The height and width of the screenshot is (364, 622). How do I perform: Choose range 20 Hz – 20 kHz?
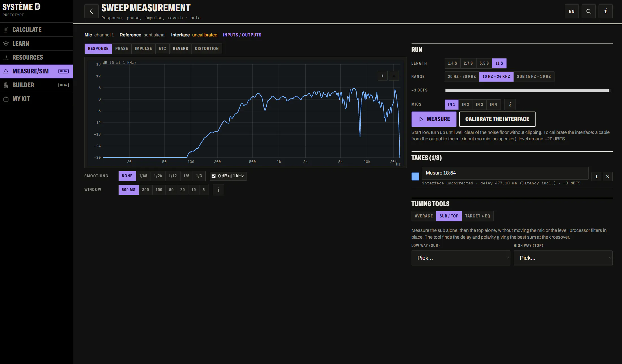click(462, 77)
